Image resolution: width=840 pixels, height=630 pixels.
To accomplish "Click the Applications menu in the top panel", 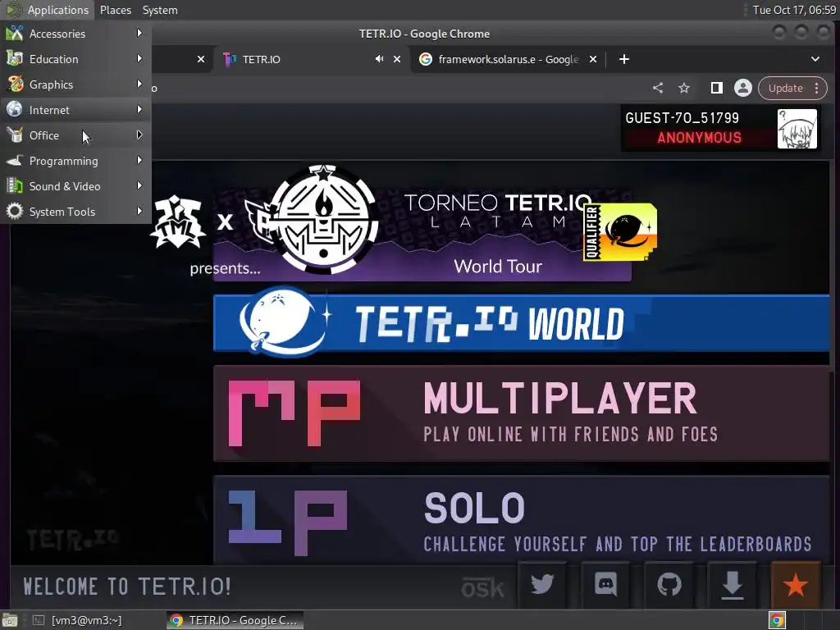I will (x=48, y=10).
